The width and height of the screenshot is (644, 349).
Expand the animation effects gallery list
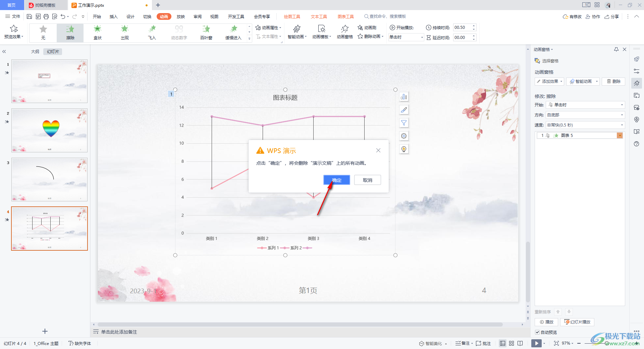click(249, 39)
